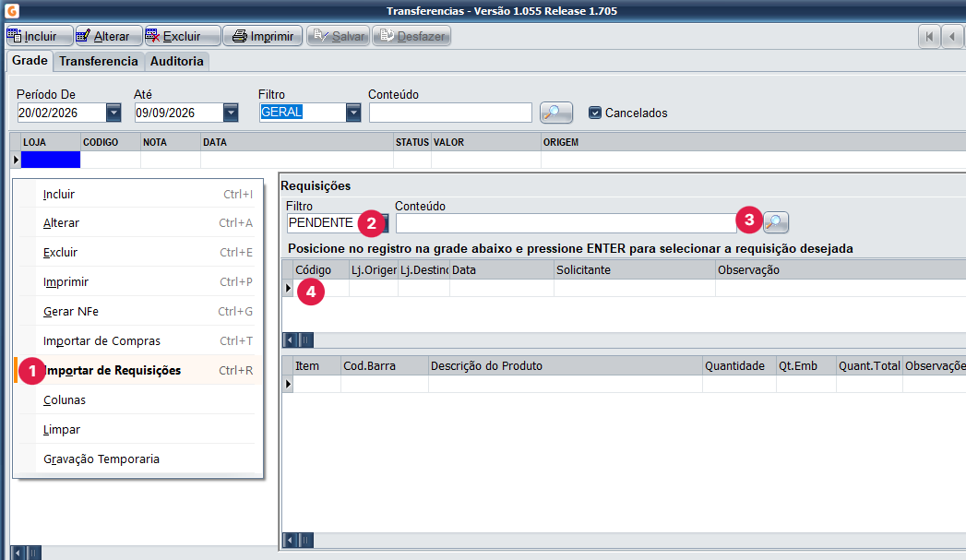The width and height of the screenshot is (966, 560).
Task: Choose Excluir from the context menu
Action: tap(138, 253)
